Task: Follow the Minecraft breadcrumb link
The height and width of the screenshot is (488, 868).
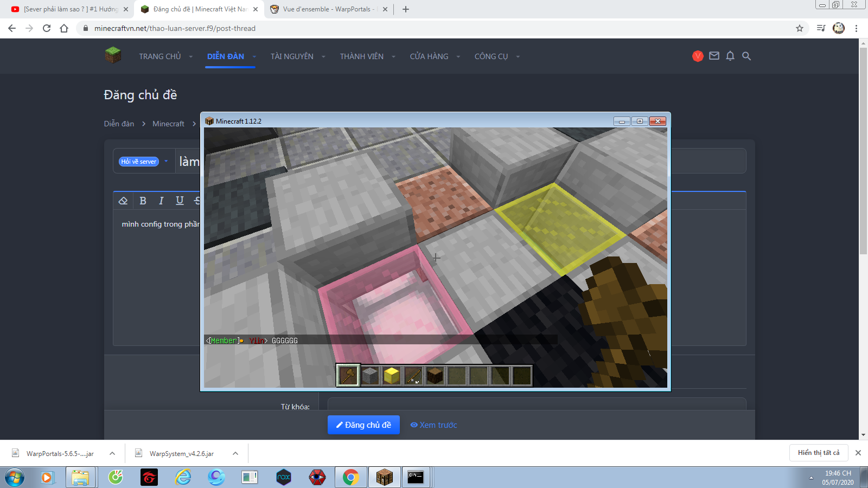Action: 168,124
